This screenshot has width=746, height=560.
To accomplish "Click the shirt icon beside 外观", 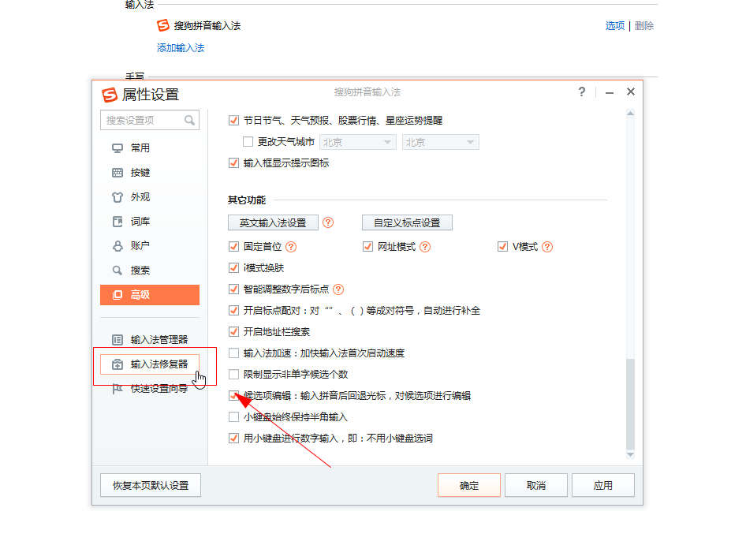I will 117,197.
